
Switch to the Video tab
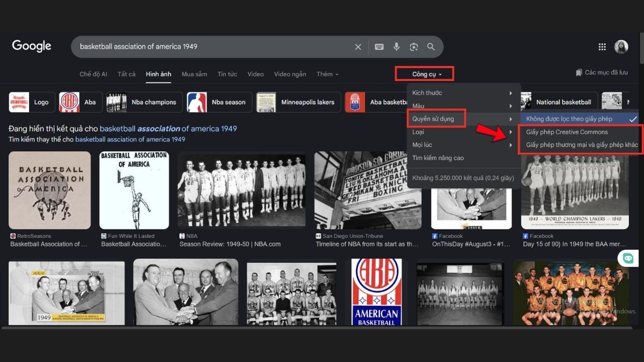255,73
